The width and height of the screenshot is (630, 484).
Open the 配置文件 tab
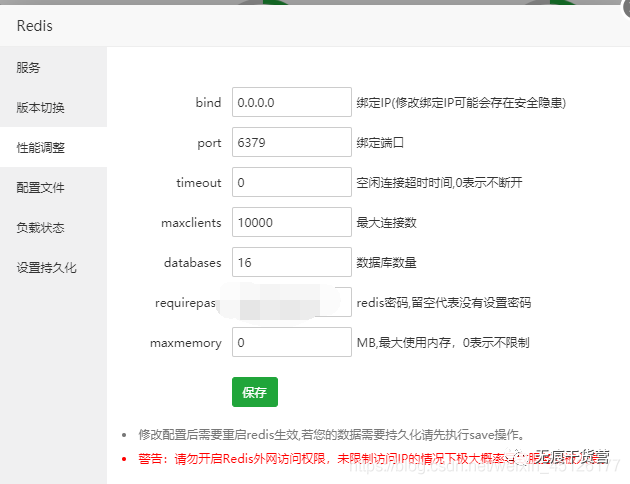coord(53,187)
